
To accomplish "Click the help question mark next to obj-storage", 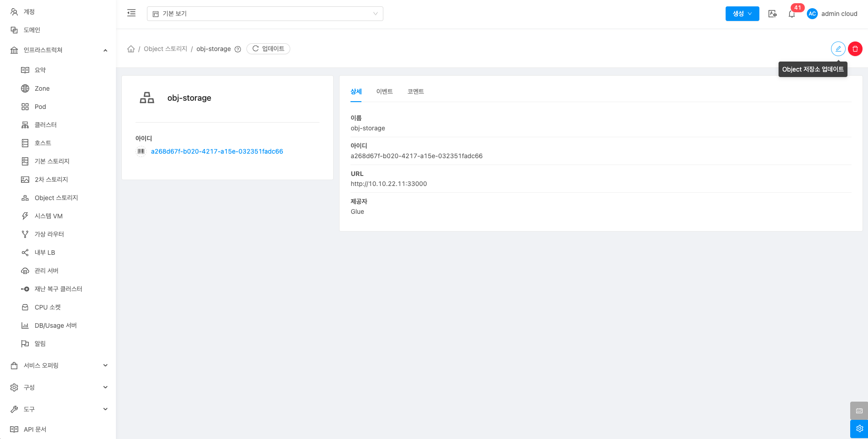I will pyautogui.click(x=238, y=49).
